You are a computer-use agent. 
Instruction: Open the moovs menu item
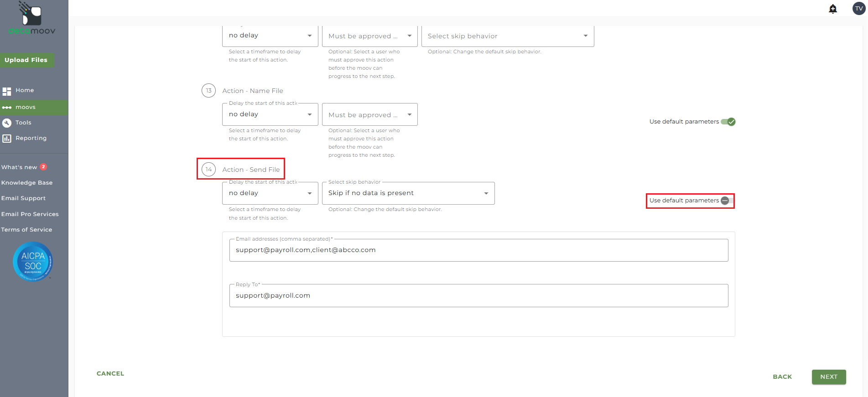26,108
